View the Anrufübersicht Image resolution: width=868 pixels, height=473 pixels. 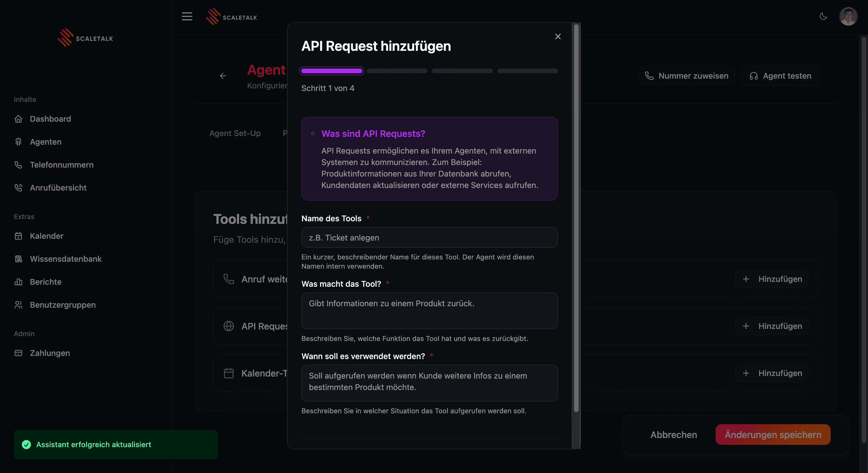[58, 188]
